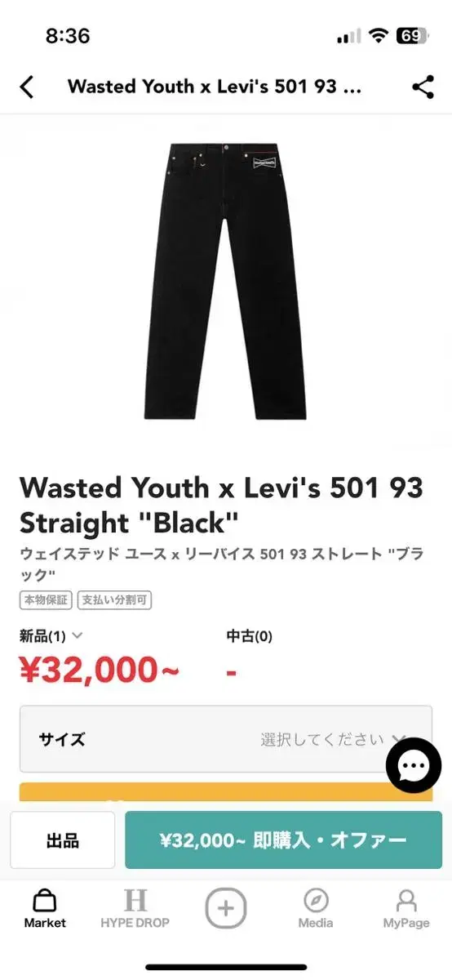The height and width of the screenshot is (980, 452).
Task: Tap the yellow banner below size selector
Action: click(x=226, y=791)
